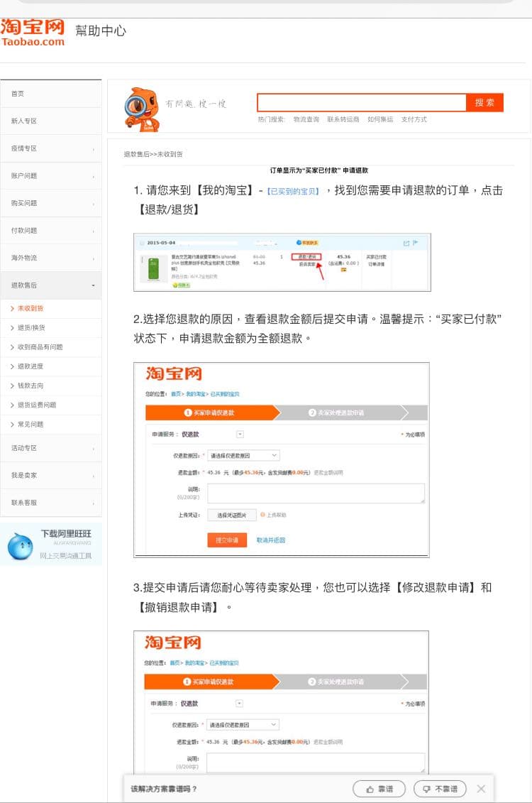Click the 幫助中心 header title

point(101,31)
